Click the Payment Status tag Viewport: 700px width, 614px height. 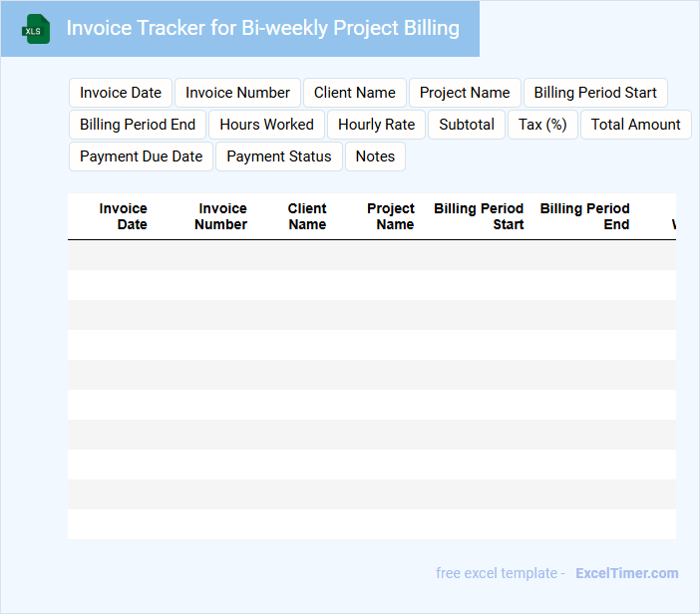[x=279, y=156]
